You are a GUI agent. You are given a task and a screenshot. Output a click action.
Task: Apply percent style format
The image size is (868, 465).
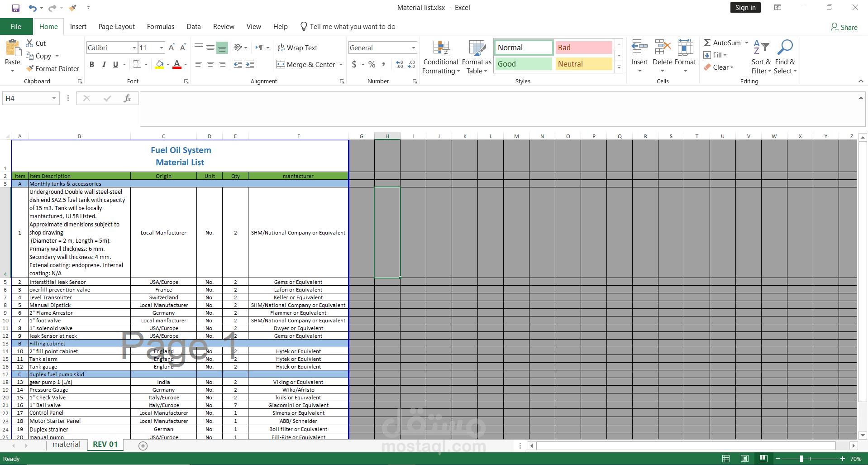pos(372,64)
